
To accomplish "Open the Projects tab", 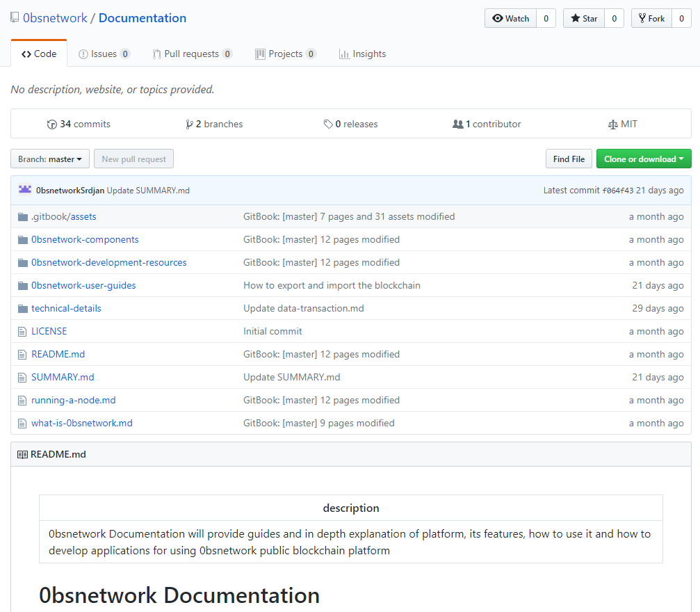I will coord(286,54).
